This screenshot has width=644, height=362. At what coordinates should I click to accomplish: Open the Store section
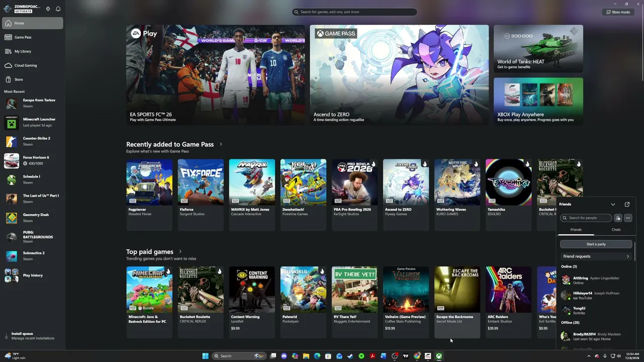(33, 79)
